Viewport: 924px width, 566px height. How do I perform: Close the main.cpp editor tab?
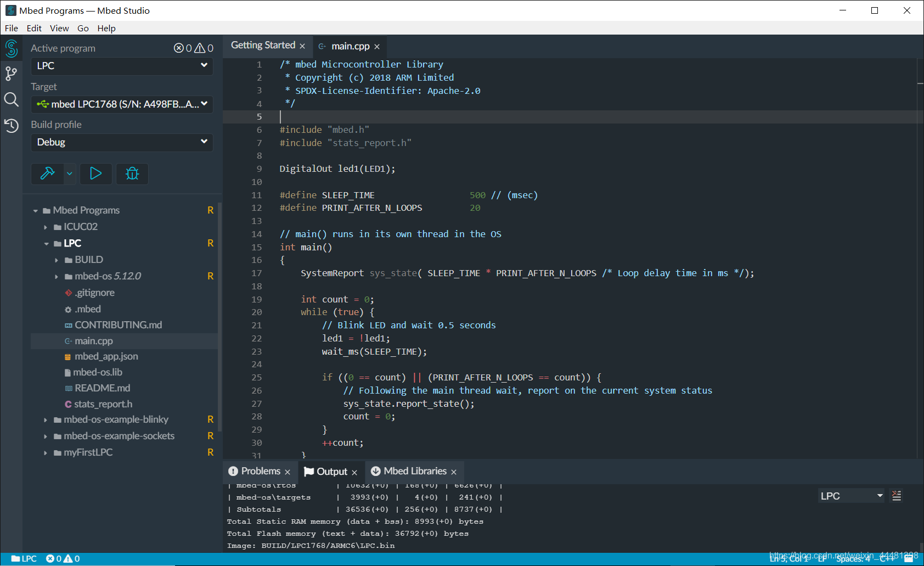tap(377, 47)
